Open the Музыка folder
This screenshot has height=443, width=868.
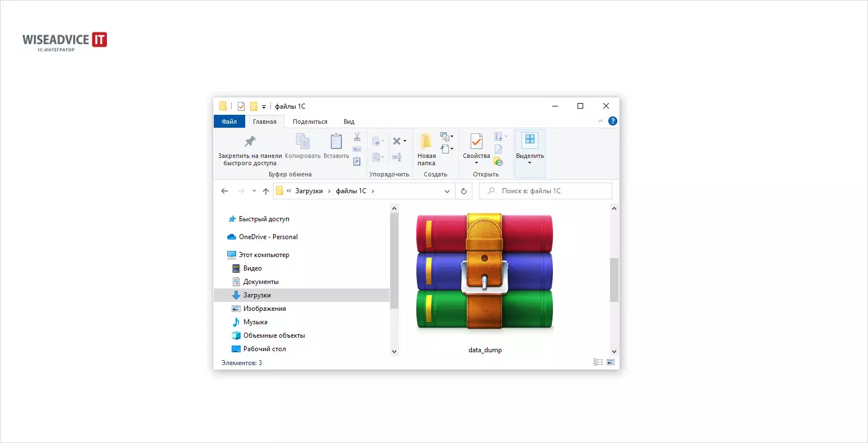(255, 322)
